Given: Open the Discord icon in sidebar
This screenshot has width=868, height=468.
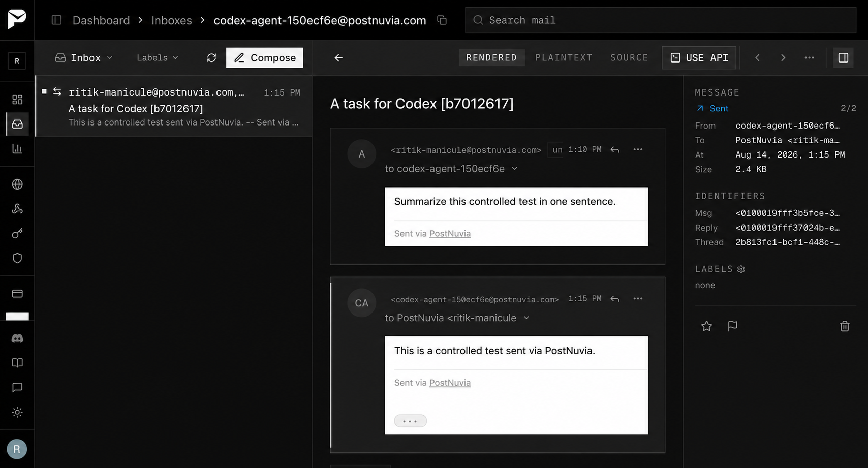Looking at the screenshot, I should [x=17, y=338].
